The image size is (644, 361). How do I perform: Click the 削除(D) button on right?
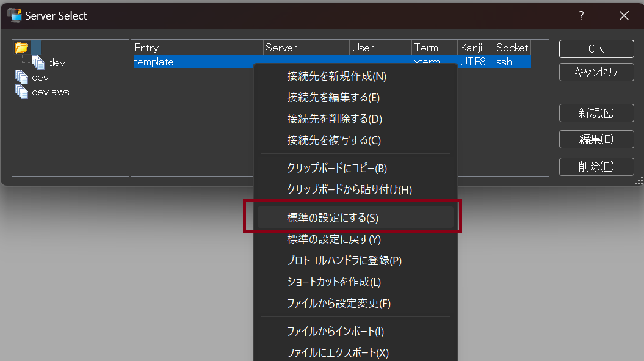tap(596, 167)
